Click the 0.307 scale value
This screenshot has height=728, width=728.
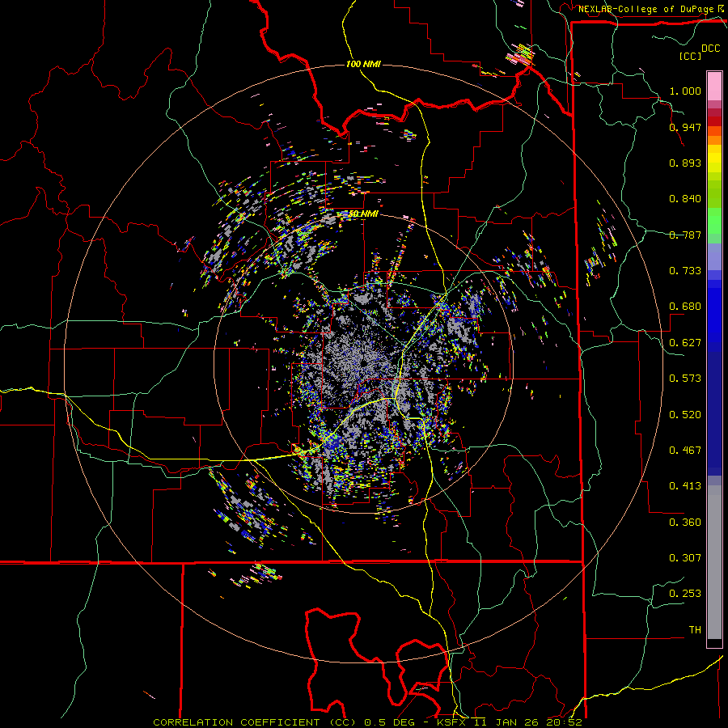(x=685, y=558)
